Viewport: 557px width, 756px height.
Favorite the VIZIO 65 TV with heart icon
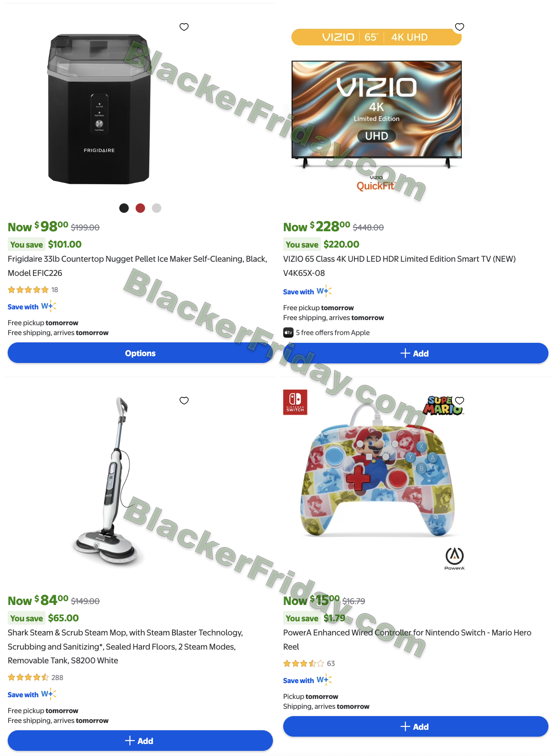point(460,27)
